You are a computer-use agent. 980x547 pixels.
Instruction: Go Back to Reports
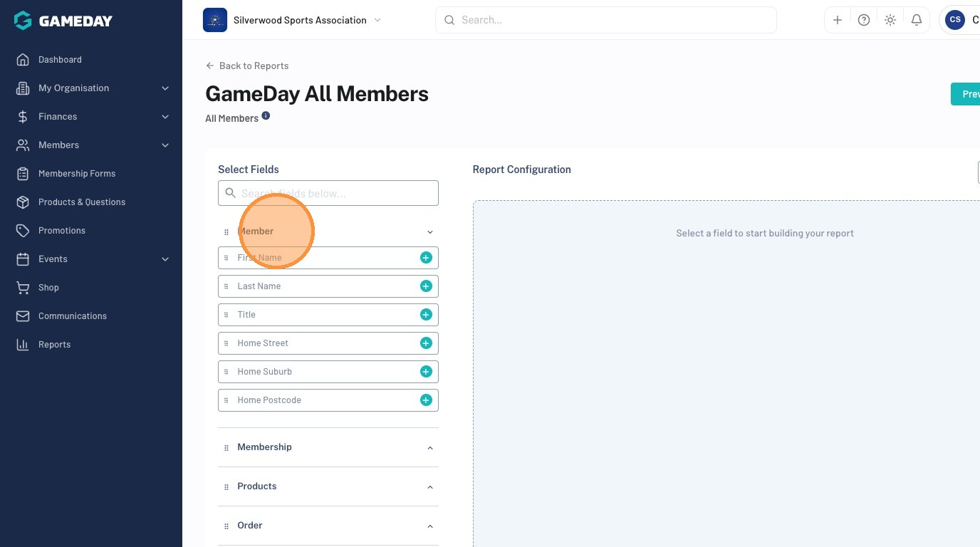coord(247,66)
